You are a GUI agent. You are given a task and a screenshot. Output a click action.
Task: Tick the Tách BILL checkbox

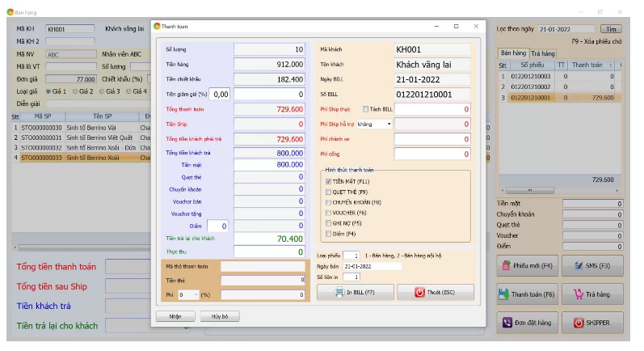[365, 109]
